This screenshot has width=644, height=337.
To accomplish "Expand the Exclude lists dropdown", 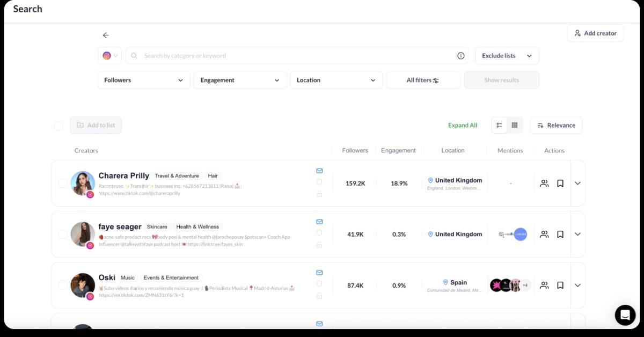I will (x=506, y=55).
